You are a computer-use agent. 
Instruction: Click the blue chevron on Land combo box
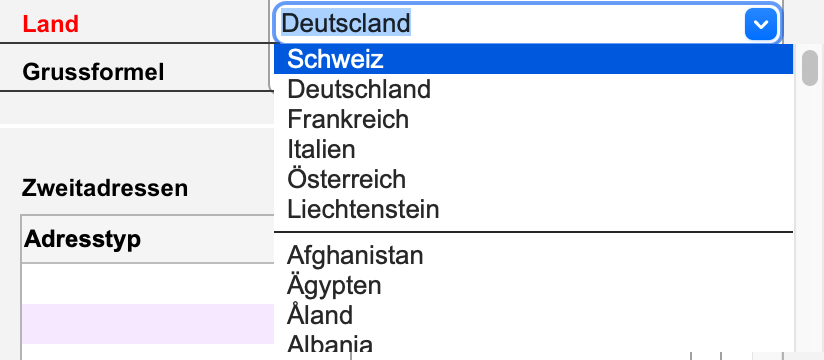point(760,24)
